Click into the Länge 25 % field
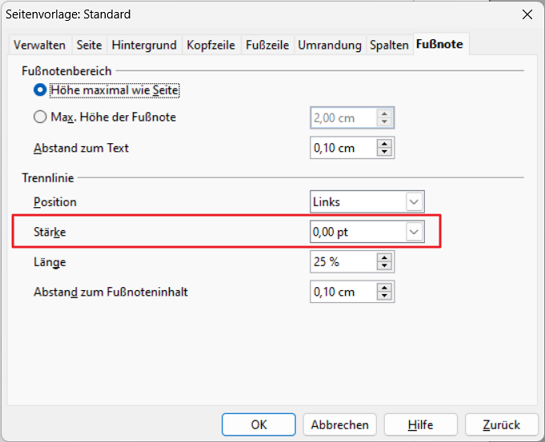 click(x=343, y=261)
